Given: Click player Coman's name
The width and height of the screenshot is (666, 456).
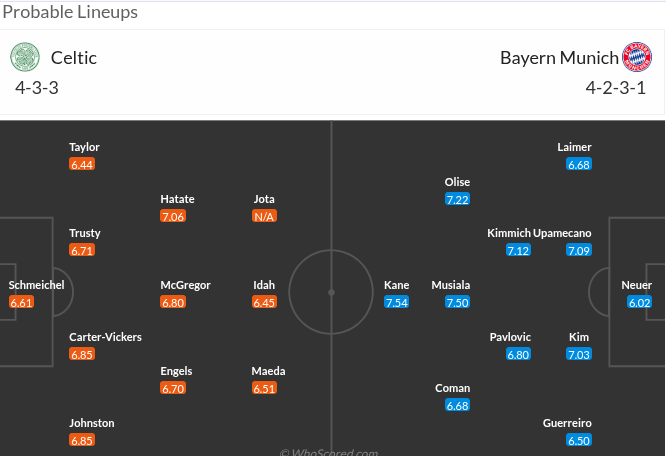Looking at the screenshot, I should [x=452, y=388].
